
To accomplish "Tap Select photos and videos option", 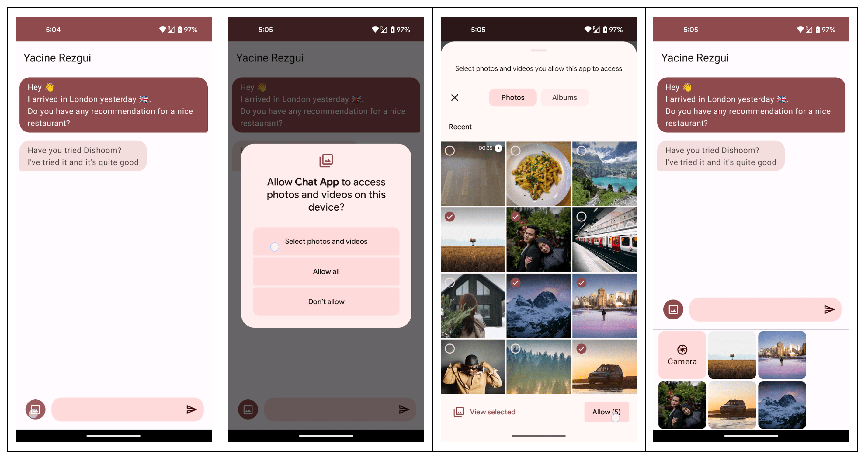I will click(325, 241).
